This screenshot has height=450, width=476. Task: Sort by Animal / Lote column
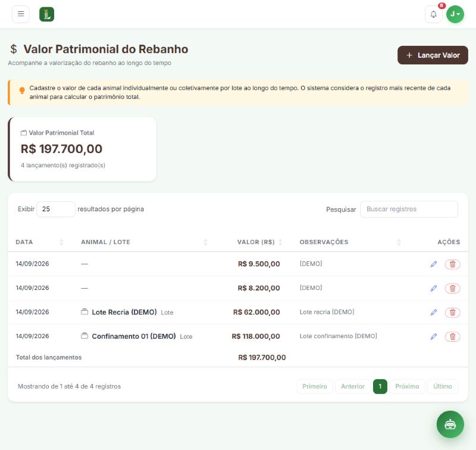click(x=144, y=242)
